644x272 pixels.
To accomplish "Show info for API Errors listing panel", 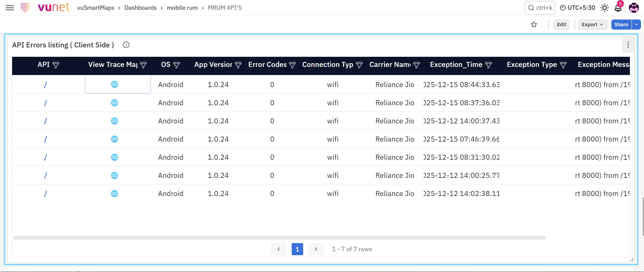I will (126, 45).
